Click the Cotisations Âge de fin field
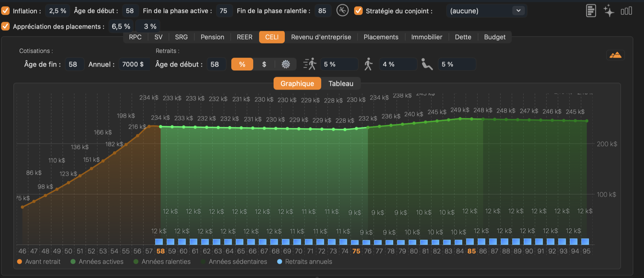Screen dimensions: 644x278 [74, 64]
